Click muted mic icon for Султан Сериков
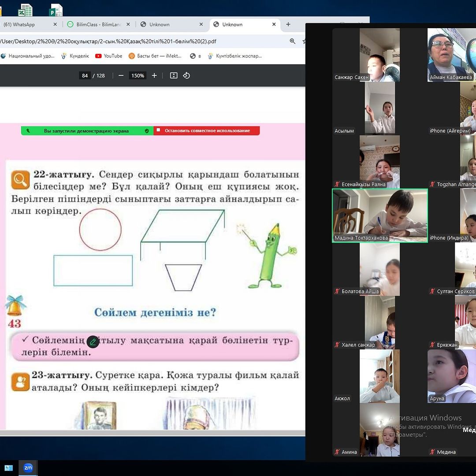 pos(432,291)
